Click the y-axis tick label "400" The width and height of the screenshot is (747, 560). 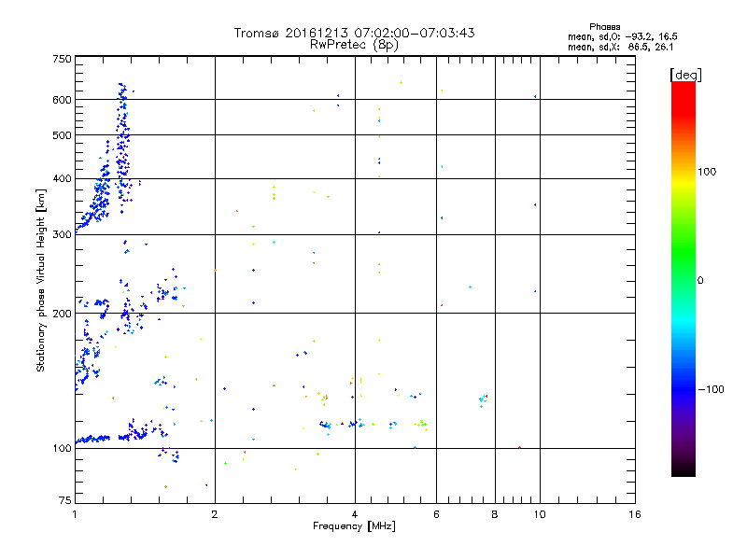tap(62, 178)
